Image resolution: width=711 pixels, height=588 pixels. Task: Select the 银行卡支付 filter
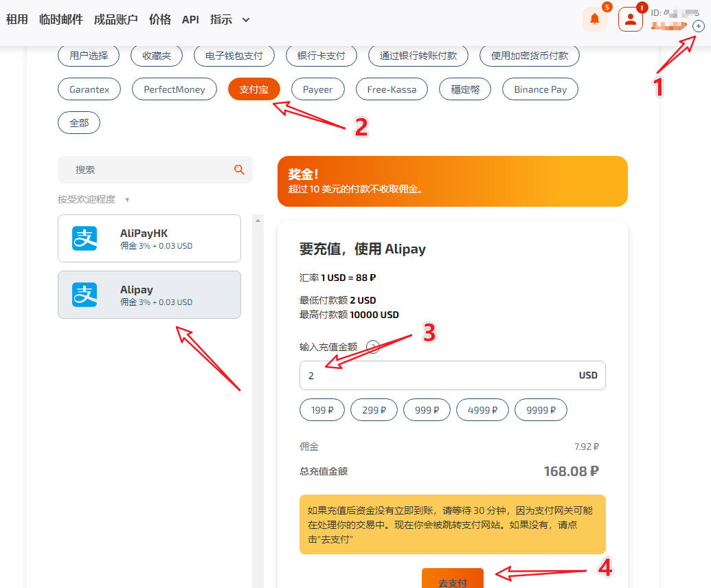321,56
